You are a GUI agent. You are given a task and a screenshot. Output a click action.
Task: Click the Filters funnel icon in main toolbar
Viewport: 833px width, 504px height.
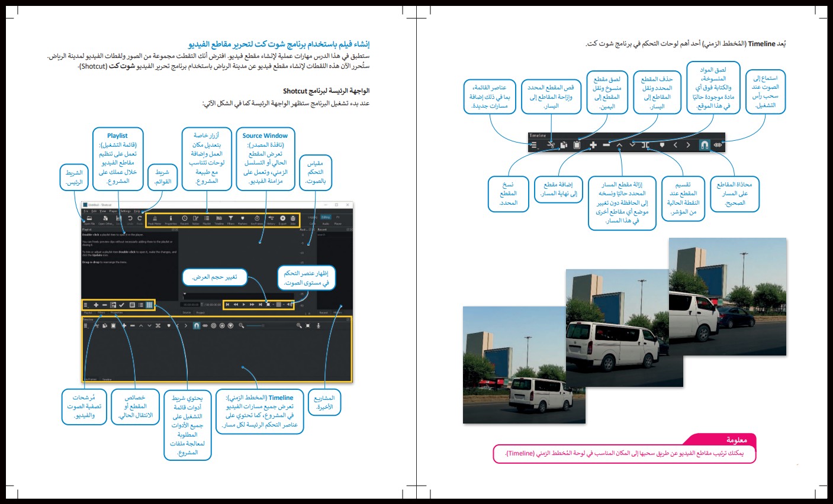pyautogui.click(x=231, y=219)
